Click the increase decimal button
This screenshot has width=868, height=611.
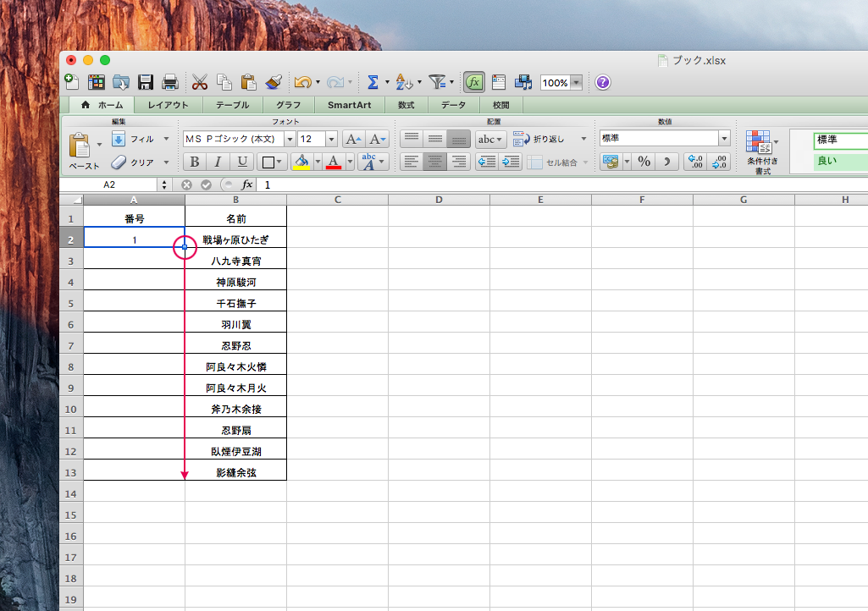point(695,162)
